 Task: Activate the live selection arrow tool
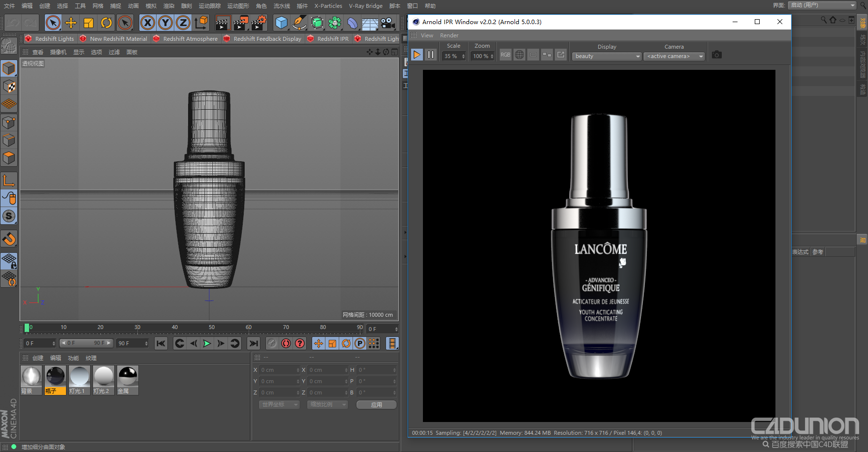click(53, 23)
